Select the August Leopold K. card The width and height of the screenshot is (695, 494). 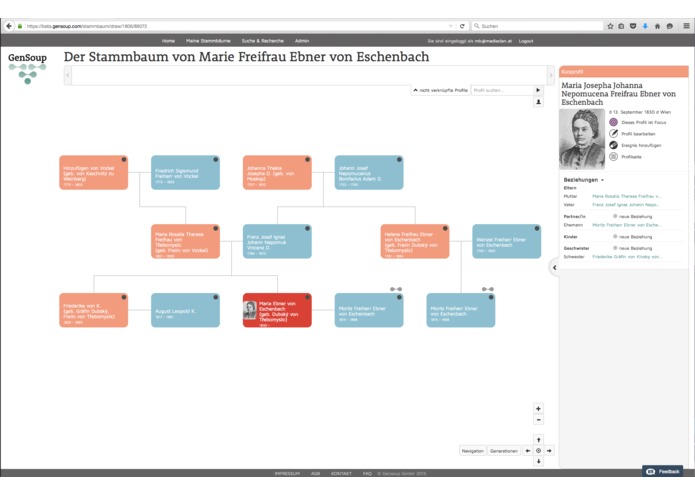tap(185, 310)
